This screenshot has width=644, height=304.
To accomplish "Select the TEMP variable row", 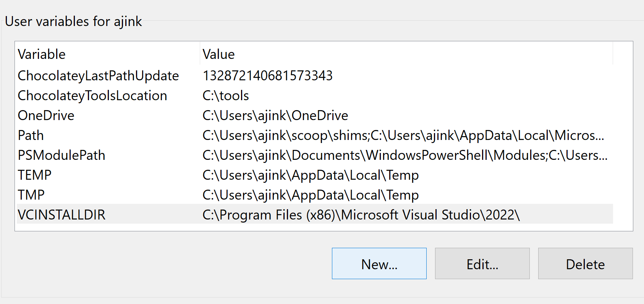I will tap(35, 175).
